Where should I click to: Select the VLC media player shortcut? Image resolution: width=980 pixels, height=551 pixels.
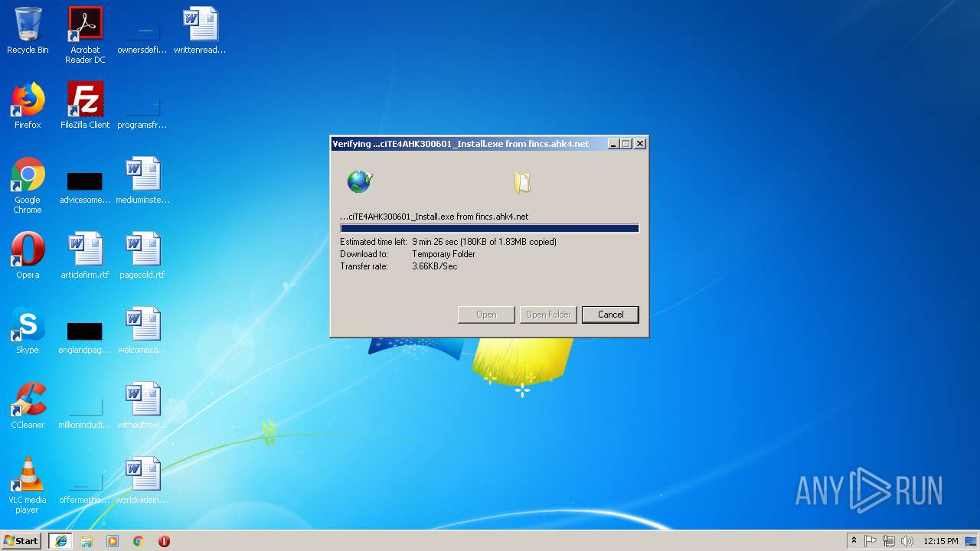pyautogui.click(x=28, y=485)
